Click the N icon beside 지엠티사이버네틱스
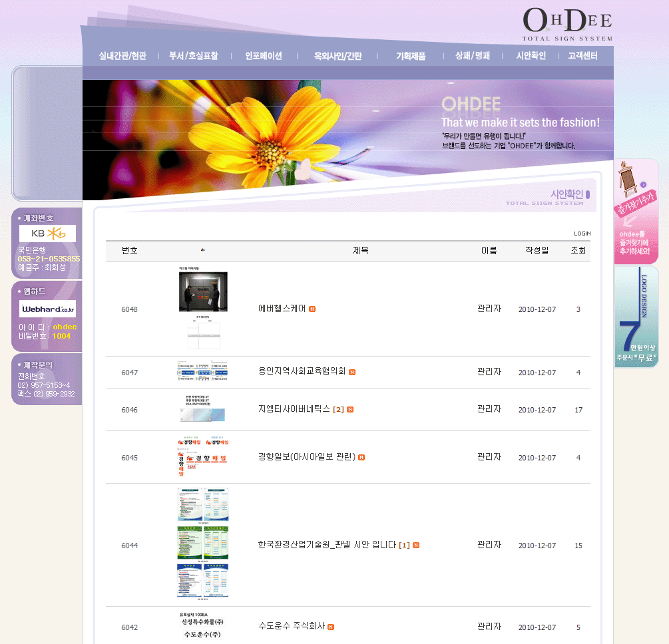 (350, 409)
